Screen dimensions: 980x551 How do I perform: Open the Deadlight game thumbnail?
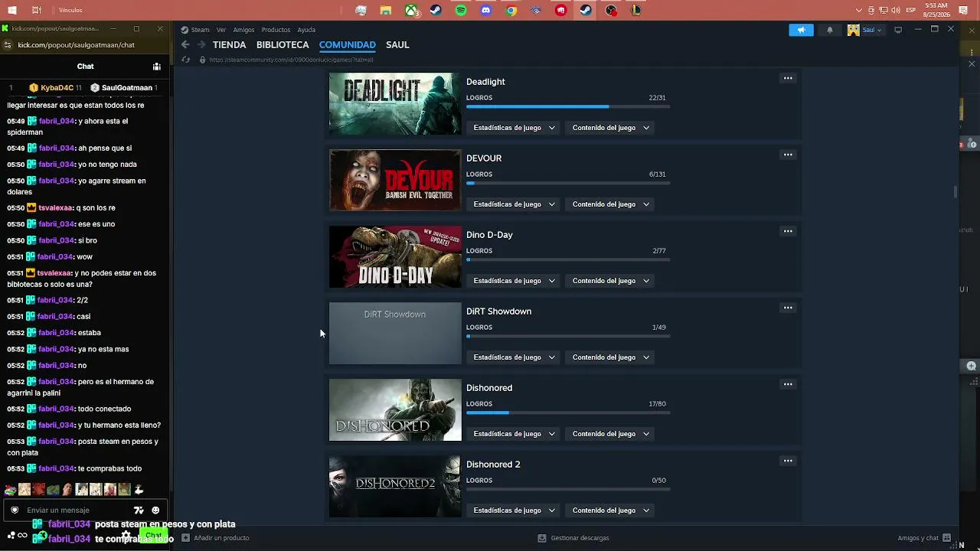[x=395, y=103]
